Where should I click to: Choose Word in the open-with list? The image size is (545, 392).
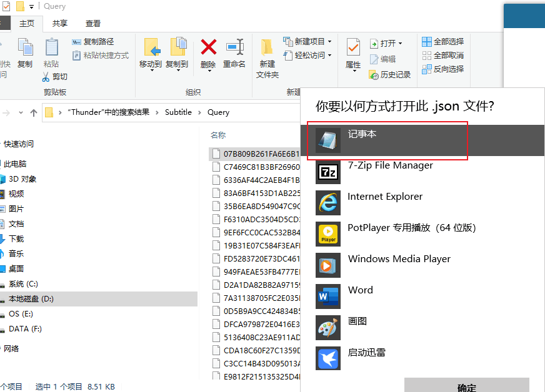point(422,296)
